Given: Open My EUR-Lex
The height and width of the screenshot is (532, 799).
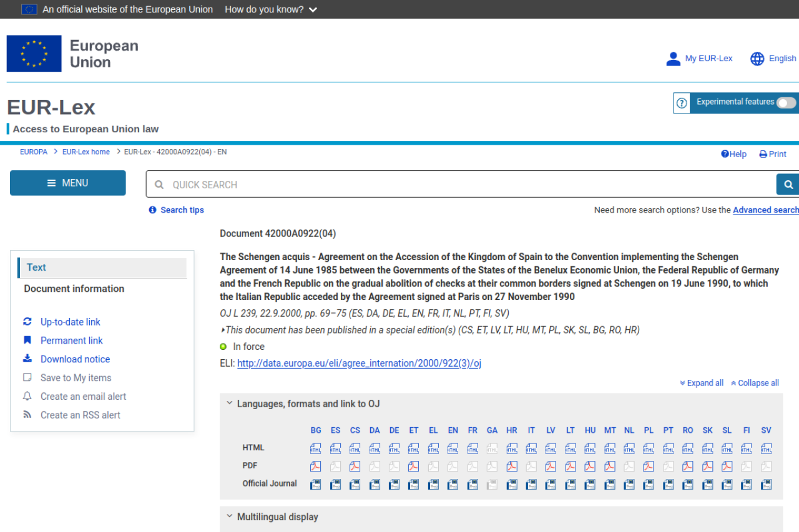Looking at the screenshot, I should coord(699,59).
